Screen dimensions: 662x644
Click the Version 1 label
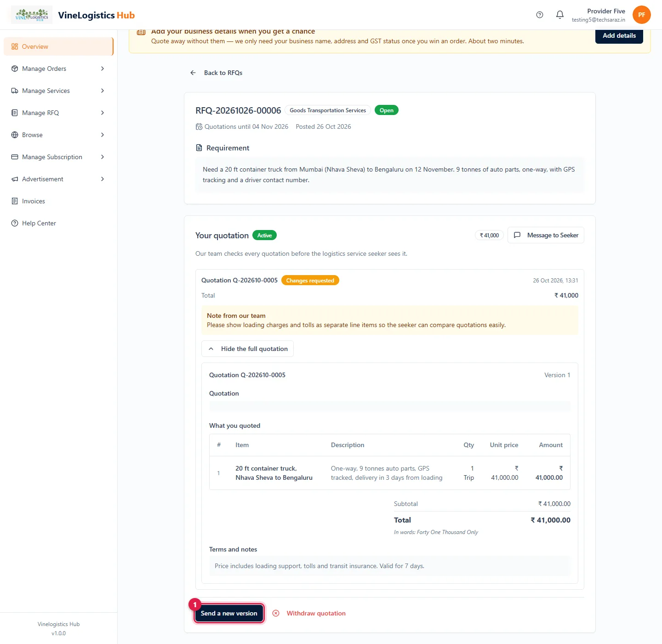tap(557, 375)
